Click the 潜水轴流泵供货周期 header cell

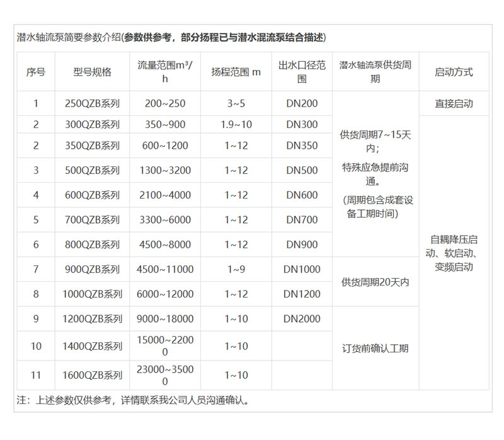point(375,72)
